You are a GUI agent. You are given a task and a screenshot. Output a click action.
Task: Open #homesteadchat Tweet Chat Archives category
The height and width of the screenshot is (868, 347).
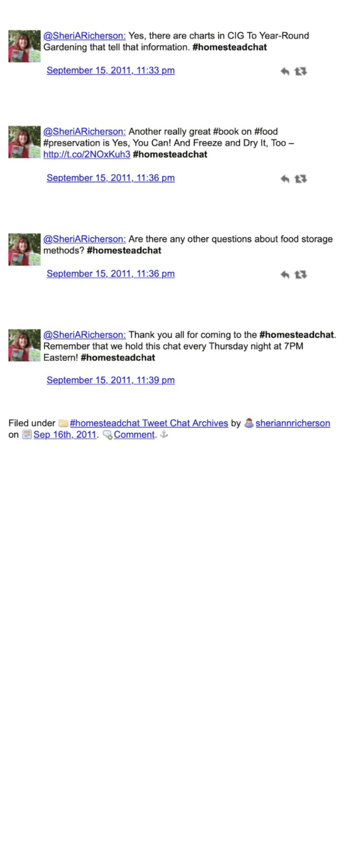pos(149,423)
